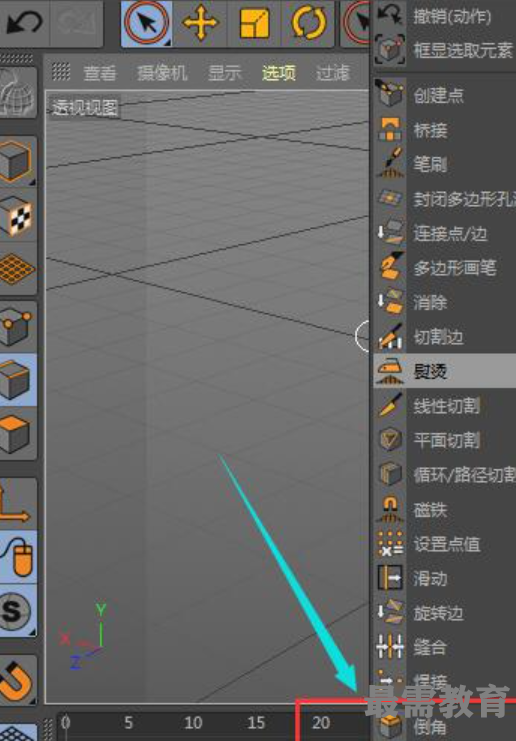This screenshot has width=516, height=741.
Task: Open 选项 viewport menu
Action: (279, 73)
